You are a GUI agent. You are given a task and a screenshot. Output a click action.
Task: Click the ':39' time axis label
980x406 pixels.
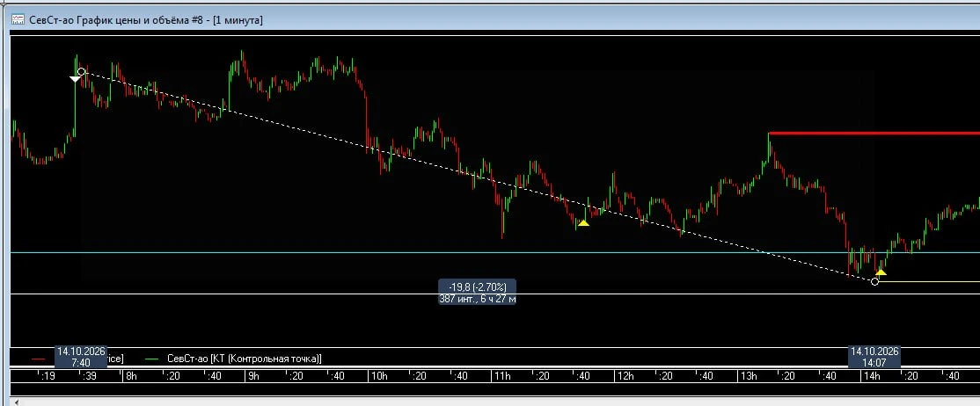tap(89, 376)
